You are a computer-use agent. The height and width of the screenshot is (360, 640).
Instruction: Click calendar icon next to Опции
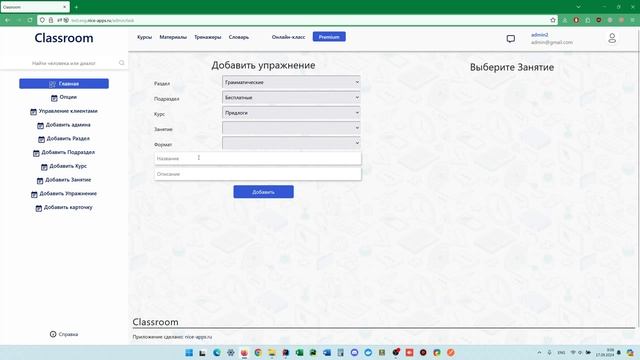point(54,98)
